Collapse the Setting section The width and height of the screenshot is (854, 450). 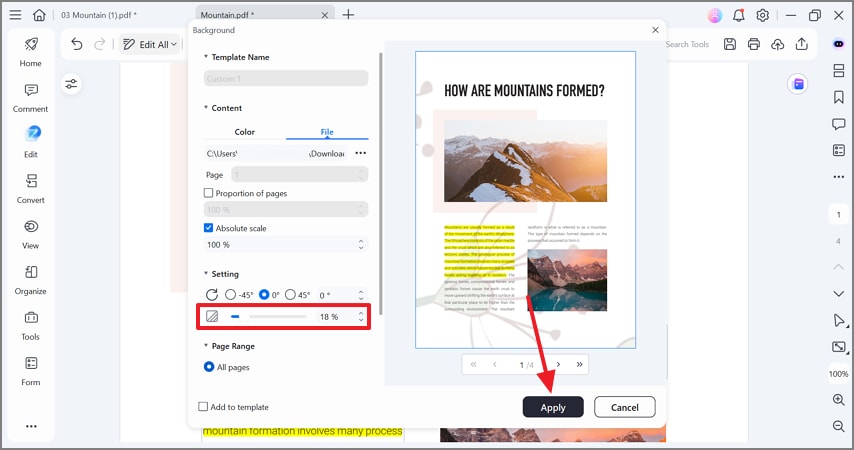pos(206,273)
